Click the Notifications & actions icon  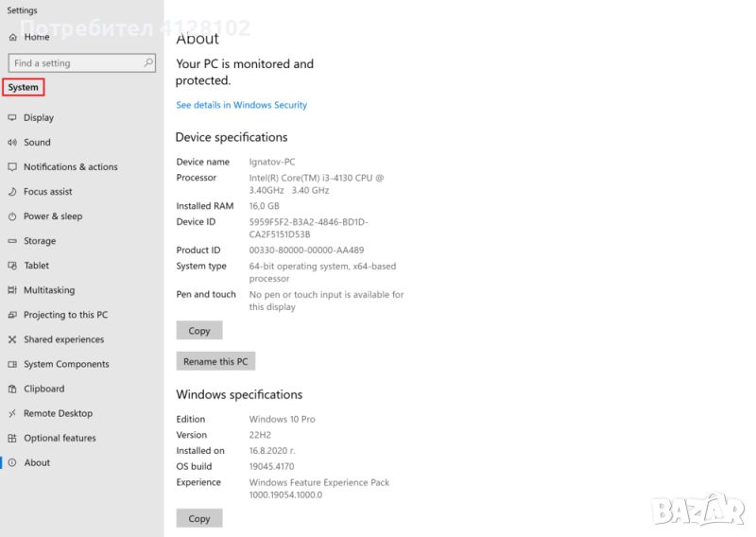[x=12, y=167]
